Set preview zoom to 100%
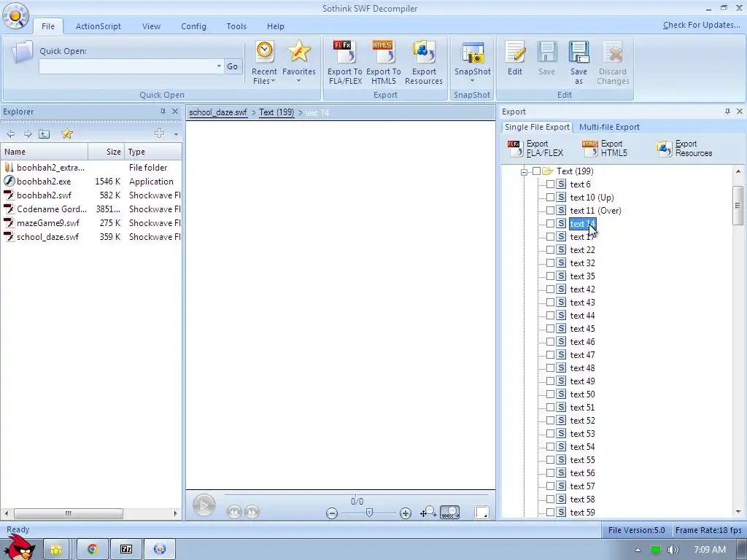The height and width of the screenshot is (560, 747). [449, 513]
